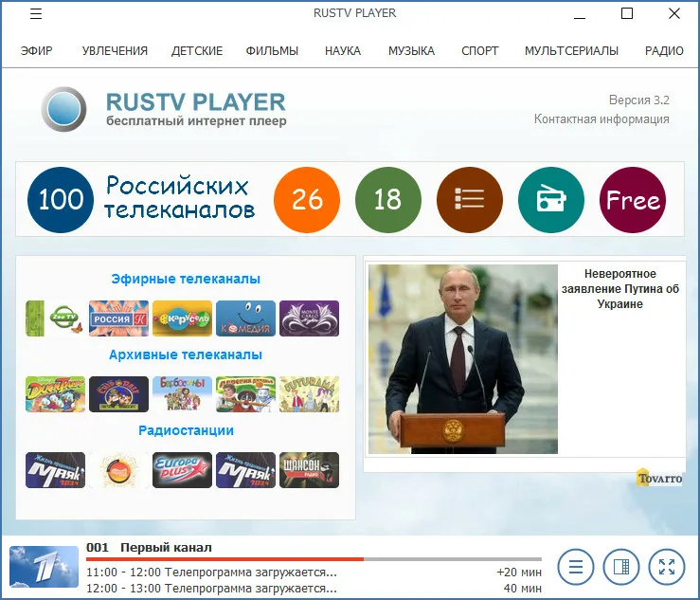Click the podium speech ad photo

coord(463,359)
